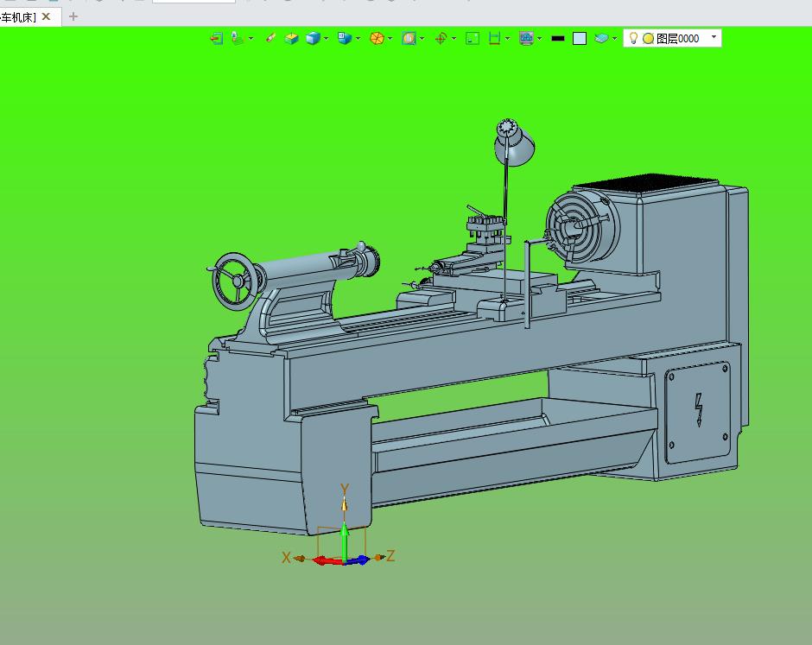This screenshot has height=645, width=812.
Task: Open the dropdown beside the crosshair icon
Action: (x=454, y=38)
